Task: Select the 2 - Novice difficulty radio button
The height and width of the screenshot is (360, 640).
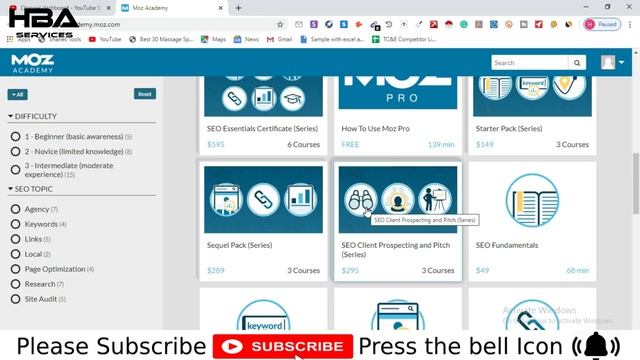Action: (16, 151)
